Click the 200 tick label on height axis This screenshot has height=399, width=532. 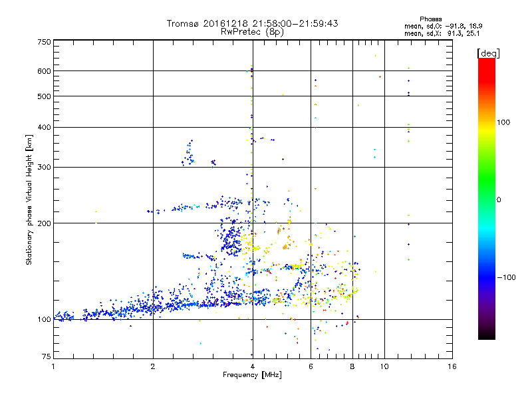point(44,223)
